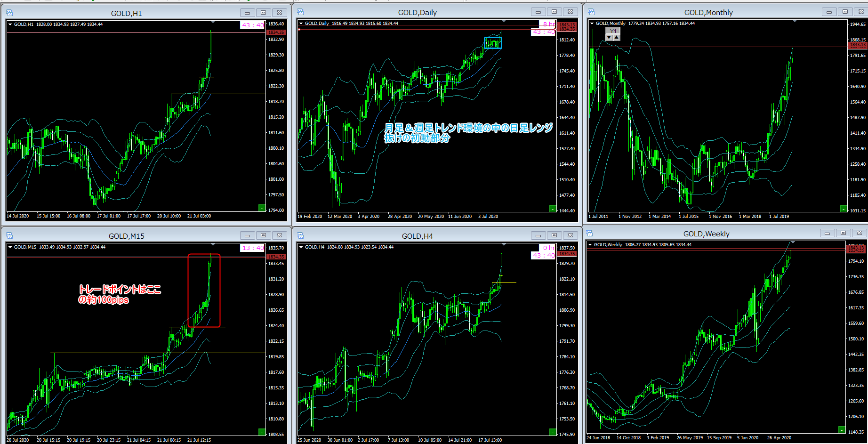Expand the trading panel arrow beside GOLD,H1
868x444 pixels.
(x=10, y=24)
